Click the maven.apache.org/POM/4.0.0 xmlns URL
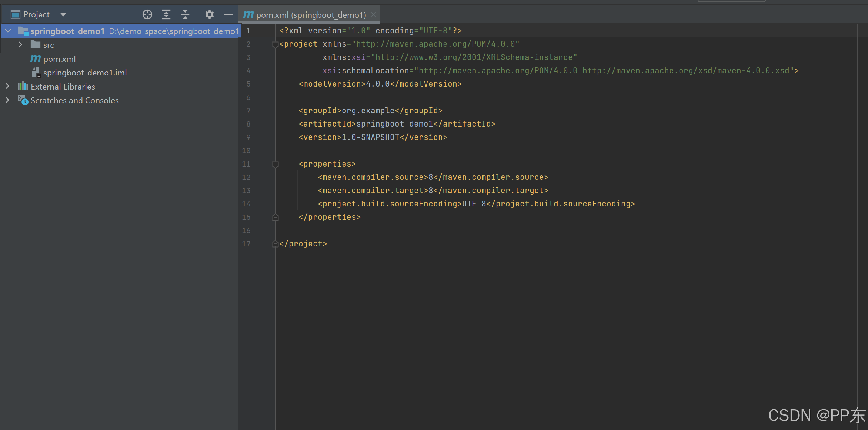This screenshot has width=868, height=430. 435,44
